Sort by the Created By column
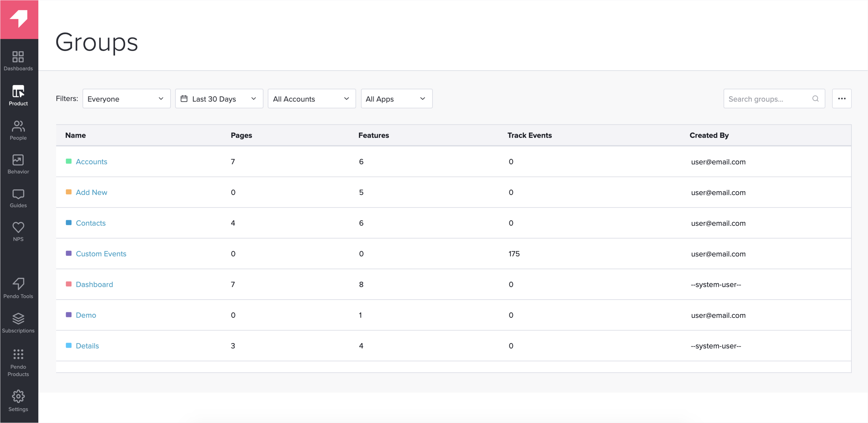This screenshot has height=423, width=868. pyautogui.click(x=709, y=135)
